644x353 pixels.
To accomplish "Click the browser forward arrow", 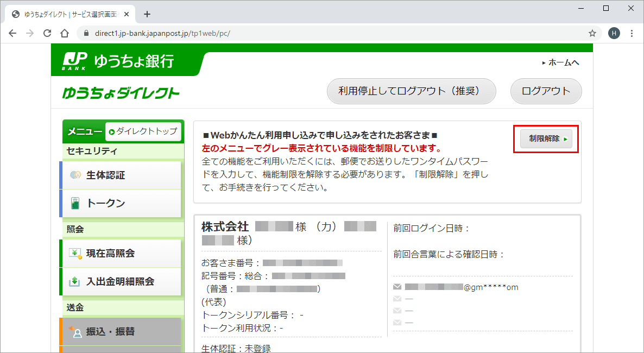I will coord(30,33).
